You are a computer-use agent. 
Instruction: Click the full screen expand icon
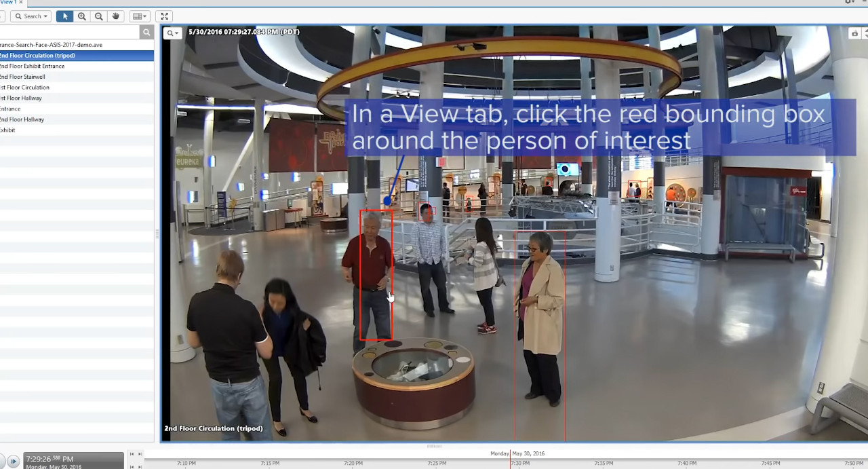coord(163,16)
